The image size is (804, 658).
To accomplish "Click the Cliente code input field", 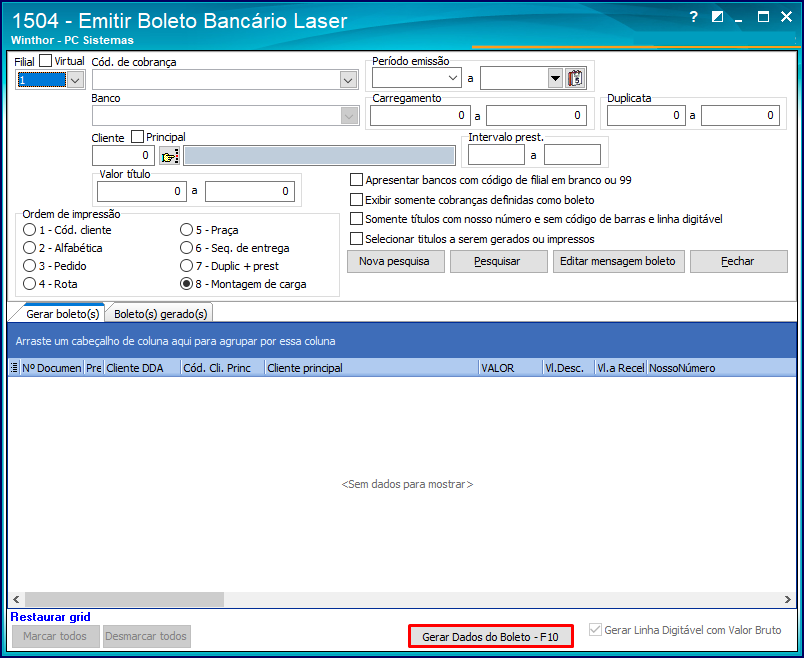I will pyautogui.click(x=123, y=155).
